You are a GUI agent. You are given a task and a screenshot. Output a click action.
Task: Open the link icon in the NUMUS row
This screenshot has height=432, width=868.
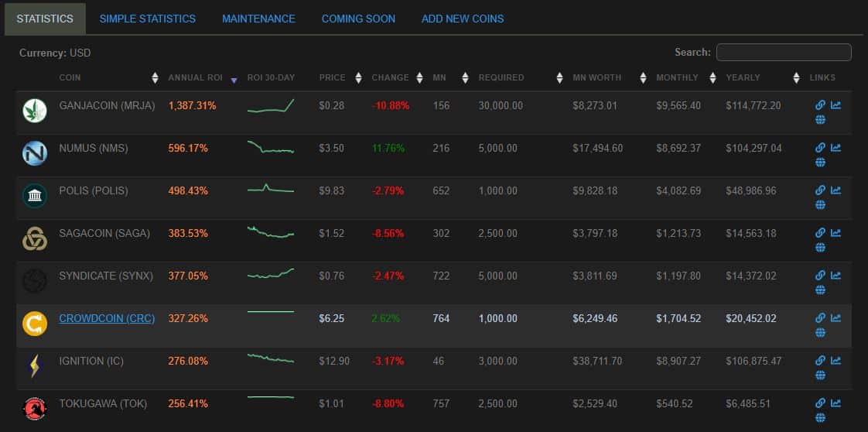click(820, 148)
